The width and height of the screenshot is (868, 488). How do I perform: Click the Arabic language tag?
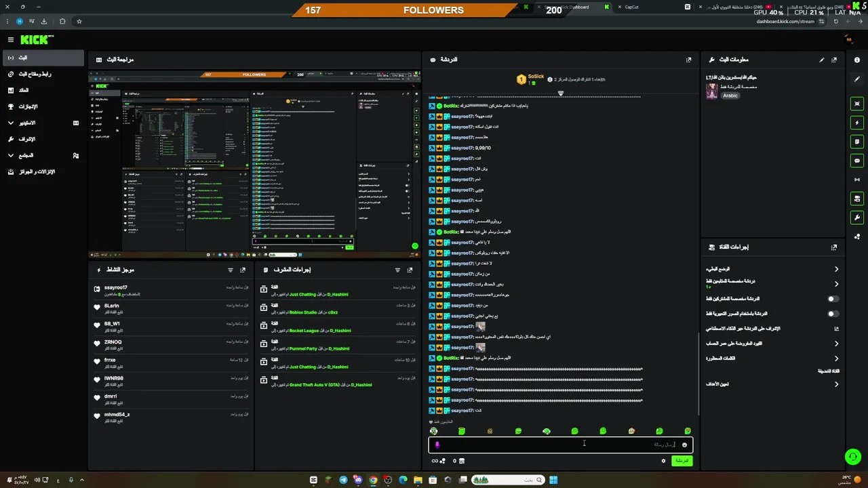coord(730,96)
